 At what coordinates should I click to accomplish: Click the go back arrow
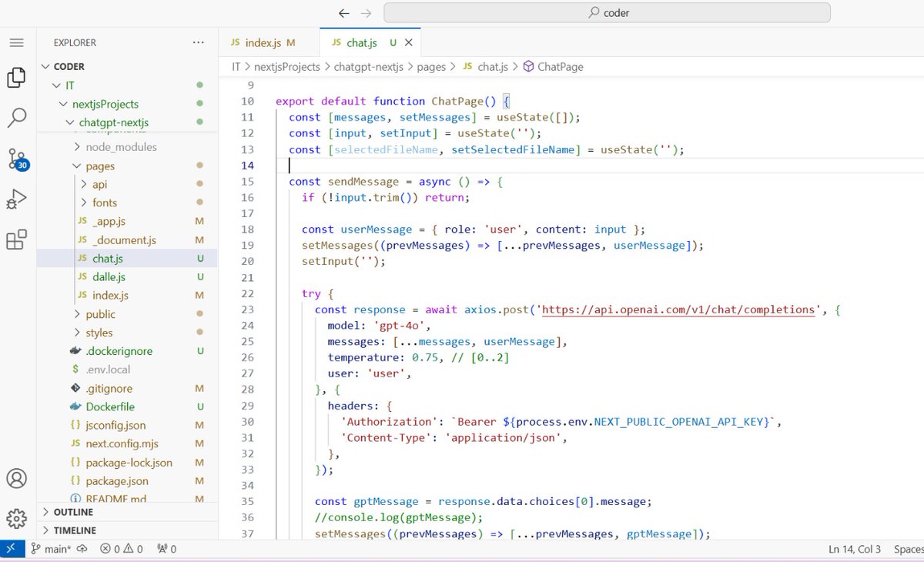[344, 13]
